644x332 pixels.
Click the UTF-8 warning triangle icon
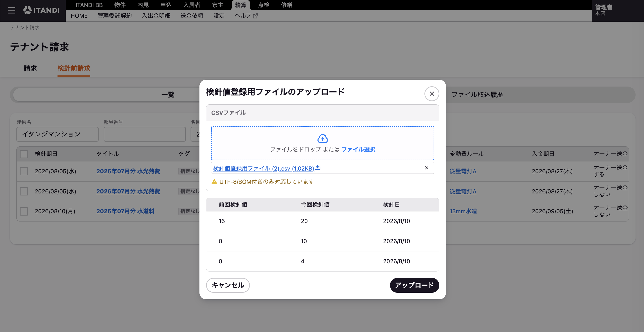pyautogui.click(x=214, y=182)
